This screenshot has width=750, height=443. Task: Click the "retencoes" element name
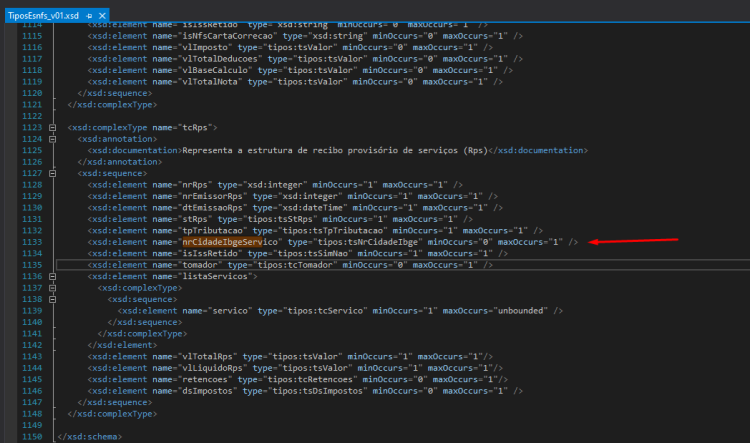pyautogui.click(x=205, y=380)
